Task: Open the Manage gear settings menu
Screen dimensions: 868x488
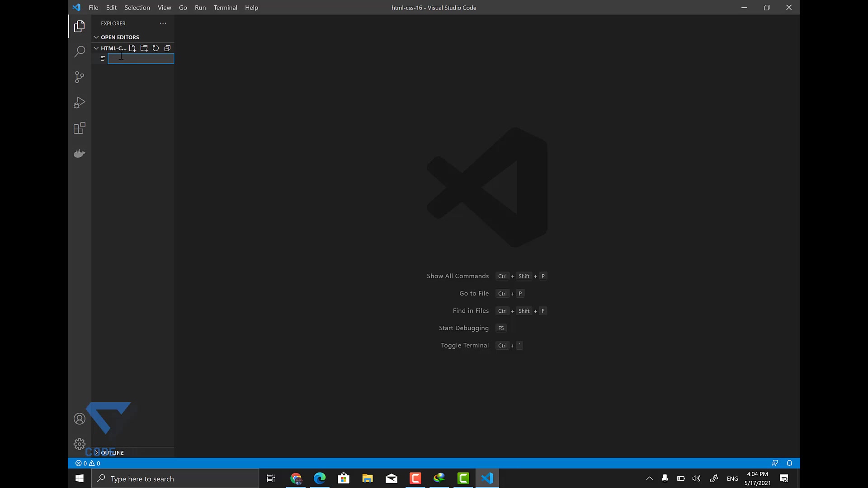Action: [x=79, y=444]
